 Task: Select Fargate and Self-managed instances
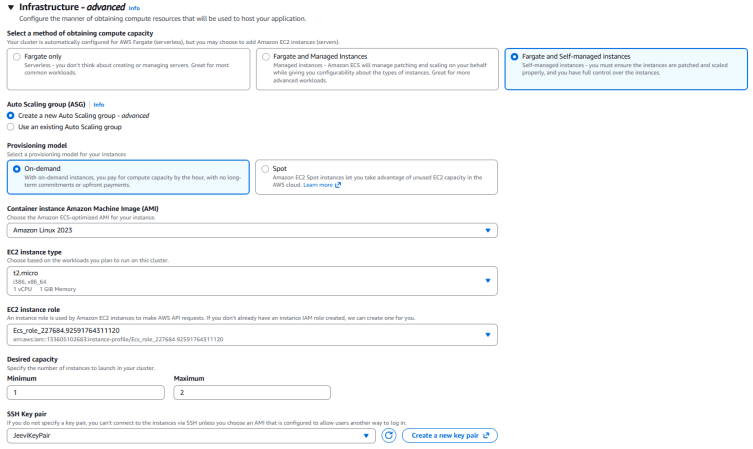[514, 57]
